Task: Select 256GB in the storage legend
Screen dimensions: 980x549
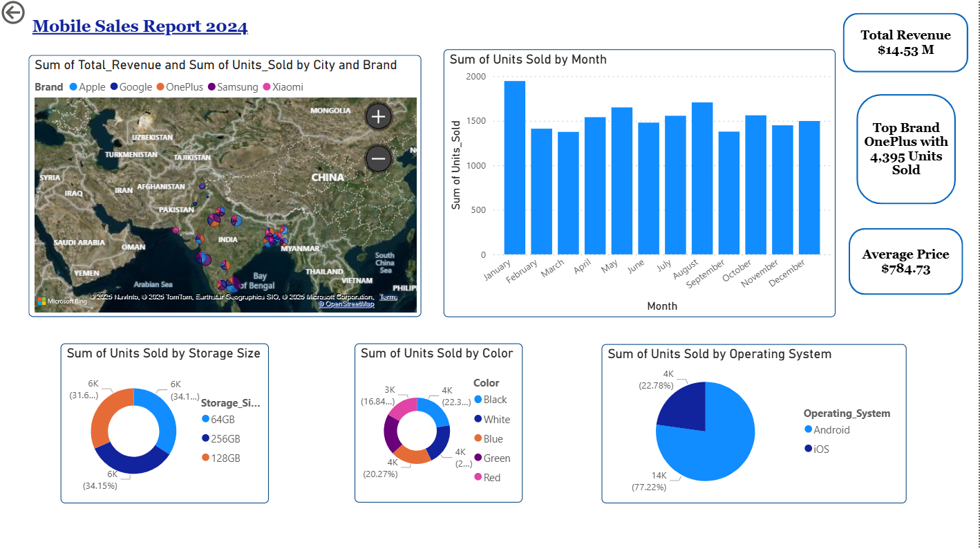Action: click(x=221, y=438)
